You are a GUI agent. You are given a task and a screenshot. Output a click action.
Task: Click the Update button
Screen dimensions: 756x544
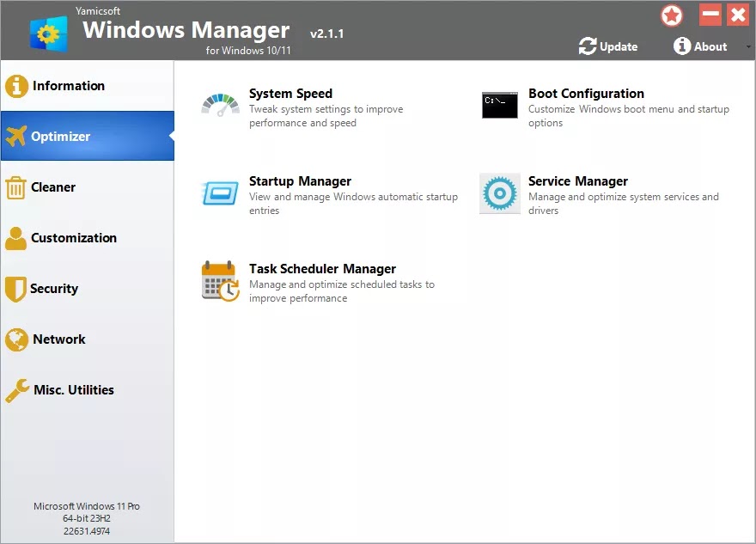tap(608, 46)
